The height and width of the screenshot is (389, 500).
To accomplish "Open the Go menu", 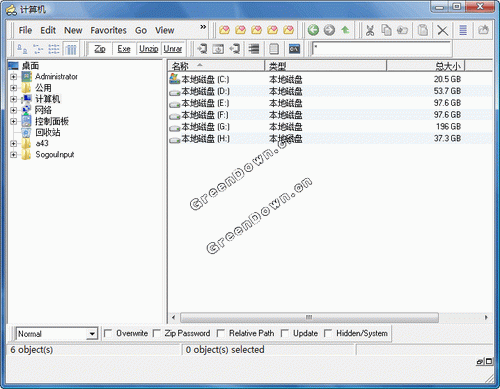I will [141, 30].
